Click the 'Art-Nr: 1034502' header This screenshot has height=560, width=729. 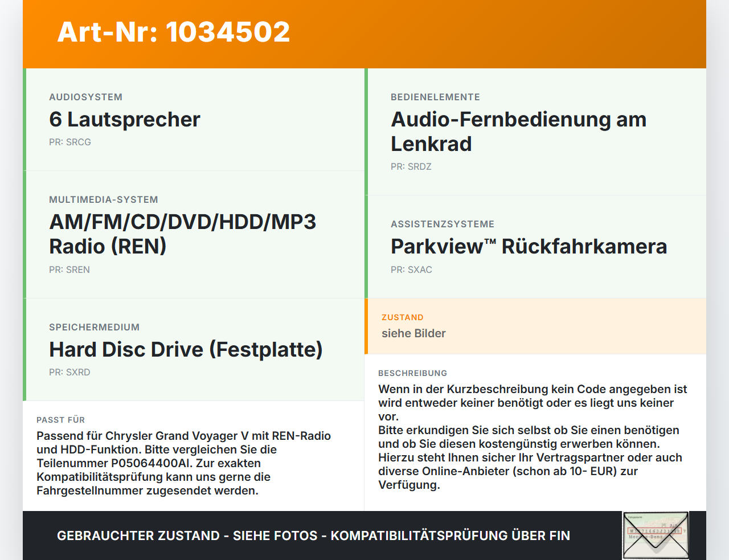coord(174,32)
